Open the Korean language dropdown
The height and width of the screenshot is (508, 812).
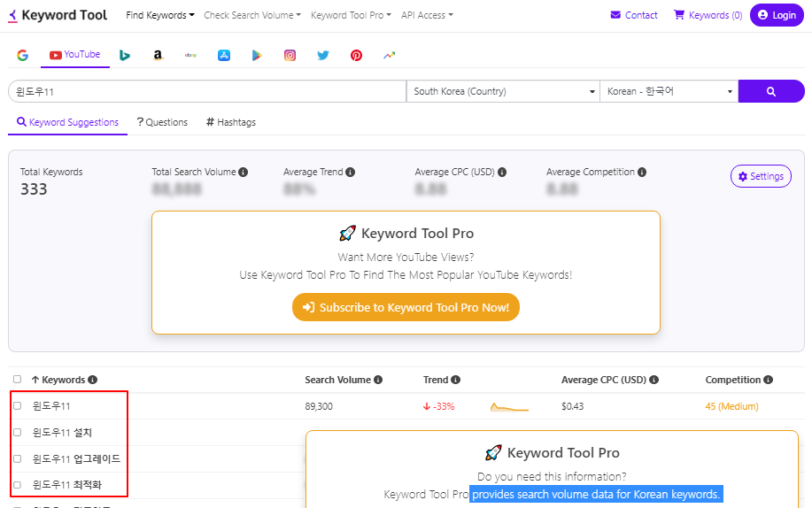[669, 91]
